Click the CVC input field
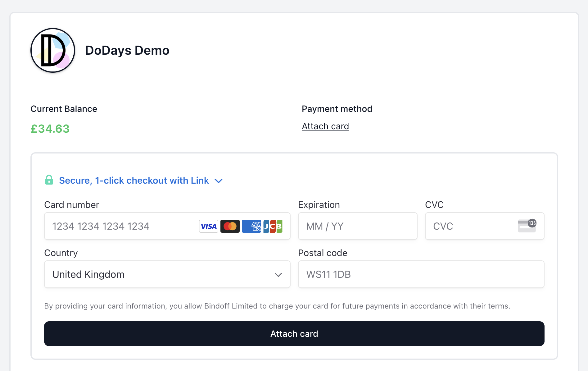This screenshot has width=588, height=371. point(466,226)
